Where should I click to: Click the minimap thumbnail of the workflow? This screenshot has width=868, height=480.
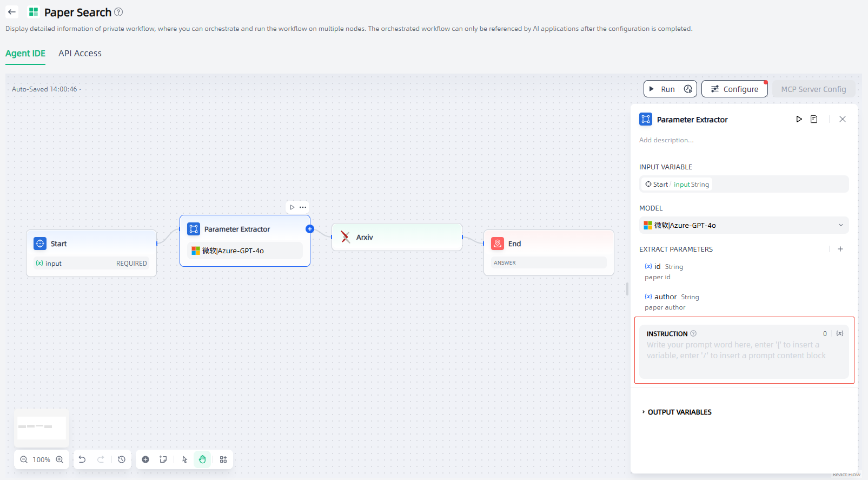point(42,428)
